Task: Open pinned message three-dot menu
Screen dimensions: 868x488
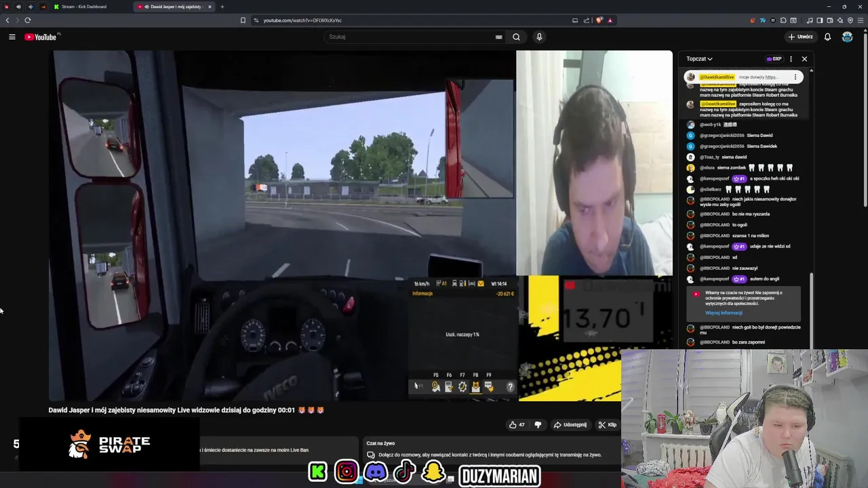Action: click(x=795, y=77)
